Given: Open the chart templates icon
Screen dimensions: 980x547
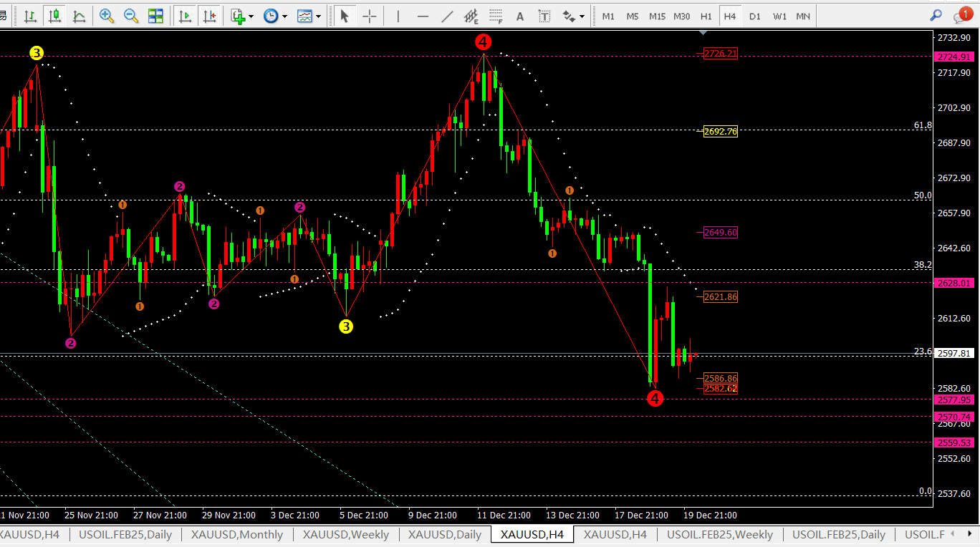Looking at the screenshot, I should [x=304, y=16].
